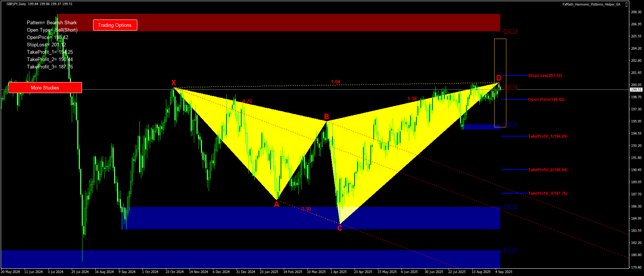644x276 pixels.
Task: Select the red A pattern point marker
Action: pos(276,205)
